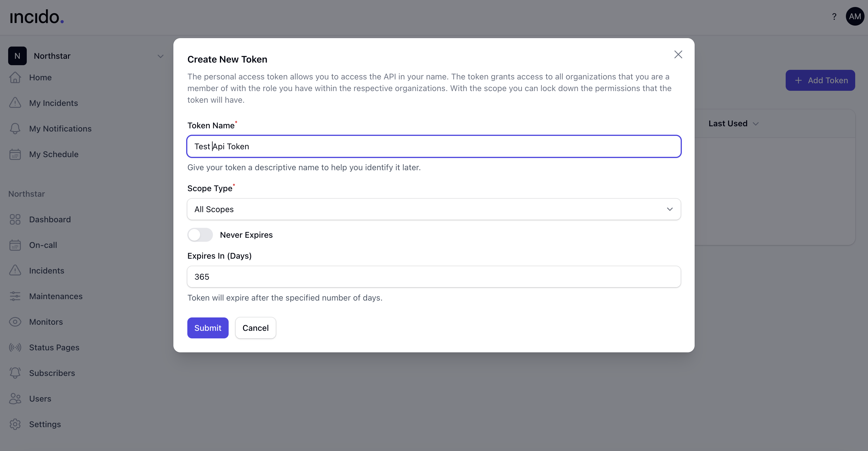Click the Northstar section heading text
The height and width of the screenshot is (451, 868).
(27, 194)
